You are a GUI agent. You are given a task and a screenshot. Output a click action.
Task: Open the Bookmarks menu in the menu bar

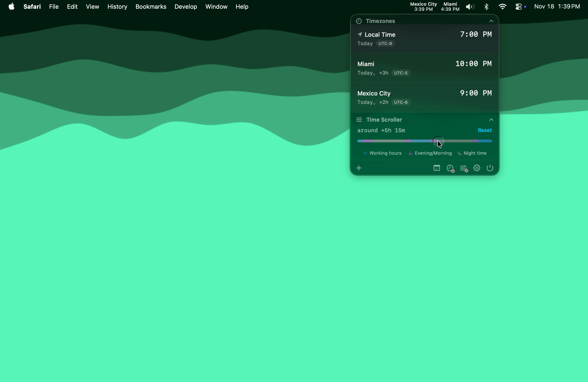coord(151,7)
